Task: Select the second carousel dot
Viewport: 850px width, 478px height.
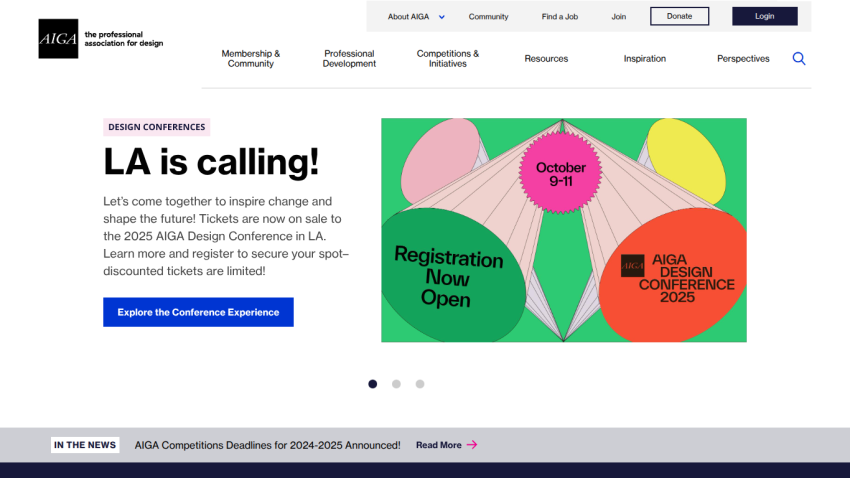Action: point(396,384)
